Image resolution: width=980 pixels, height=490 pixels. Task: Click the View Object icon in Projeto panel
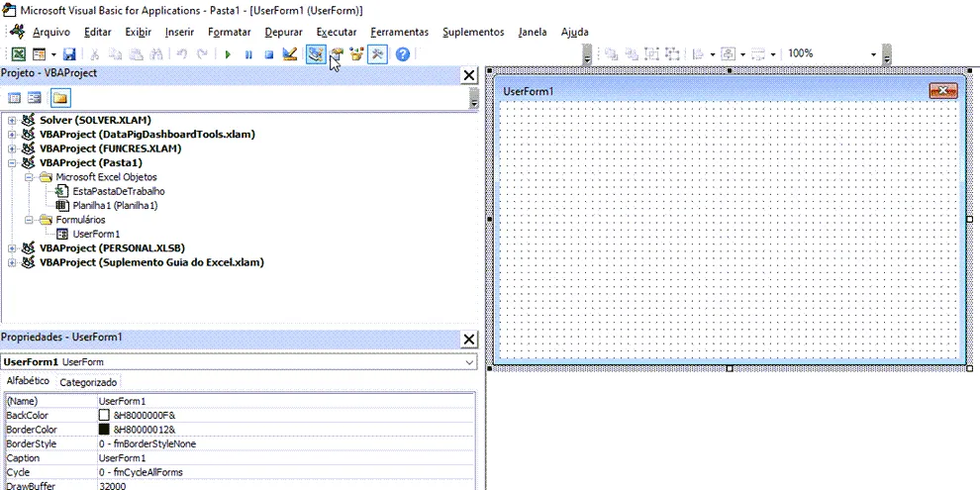tap(35, 97)
